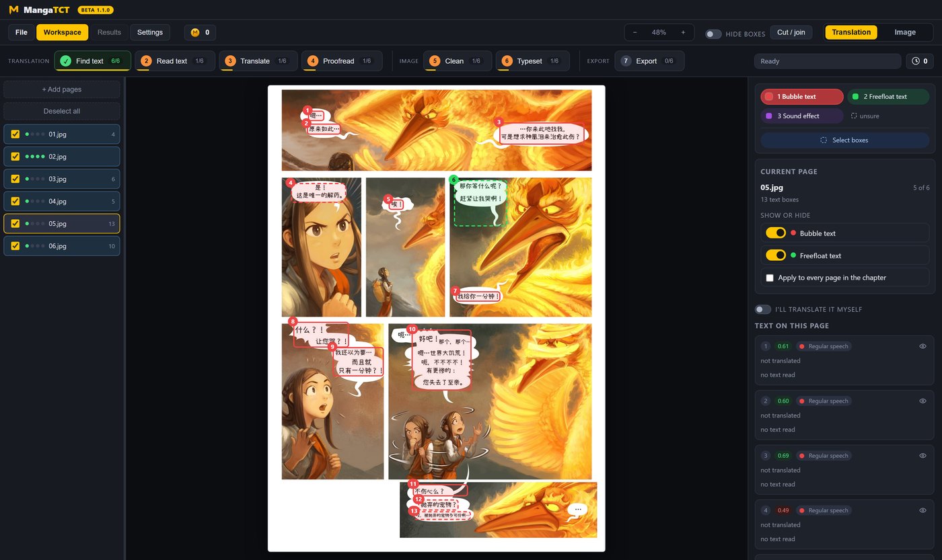This screenshot has width=942, height=560.
Task: Uncheck the 05.jpg checkbox
Action: (x=15, y=223)
